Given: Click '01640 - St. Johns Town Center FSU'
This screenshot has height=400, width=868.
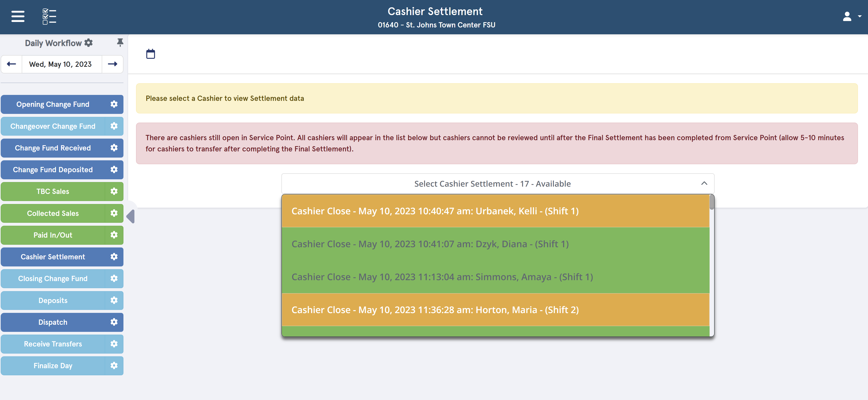Looking at the screenshot, I should click(436, 25).
